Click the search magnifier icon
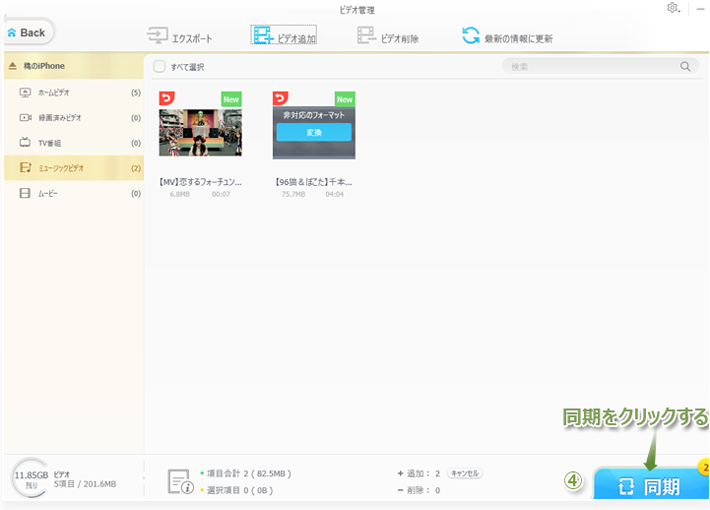710x510 pixels. (686, 67)
